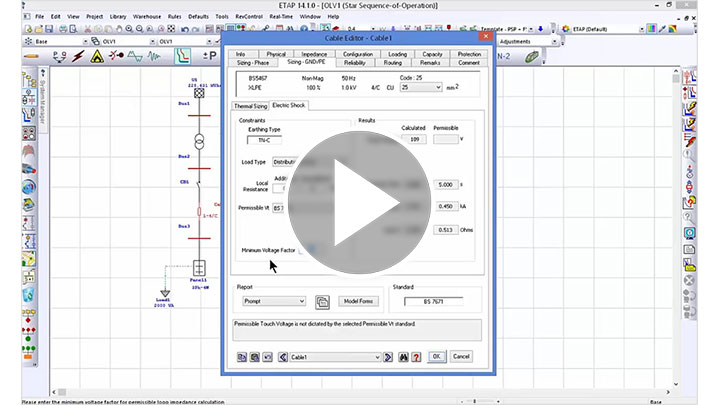Click the OK button
This screenshot has width=720, height=405.
coord(437,356)
